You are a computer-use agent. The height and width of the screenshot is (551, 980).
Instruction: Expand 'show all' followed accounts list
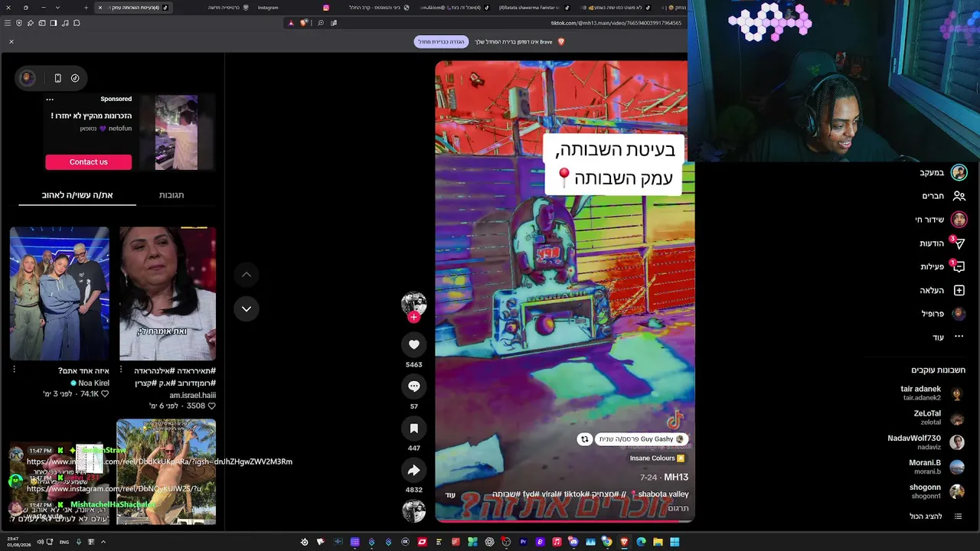[x=935, y=517]
